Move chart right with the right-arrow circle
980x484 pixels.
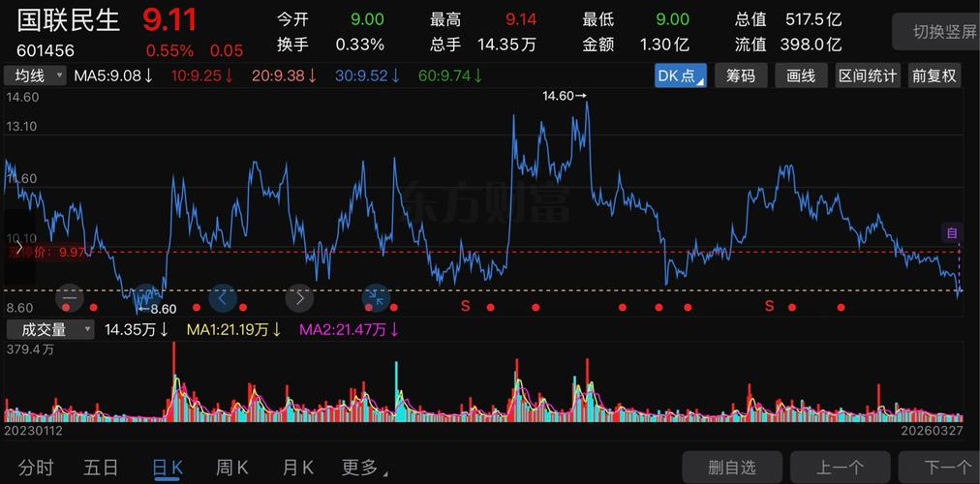click(299, 298)
